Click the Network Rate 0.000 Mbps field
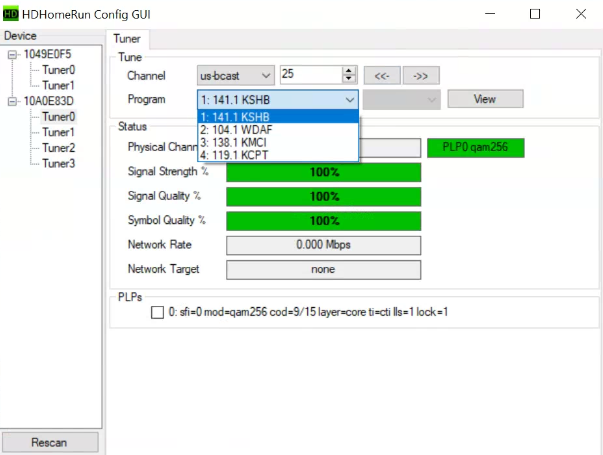Viewport: 603px width, 455px height. click(x=324, y=245)
